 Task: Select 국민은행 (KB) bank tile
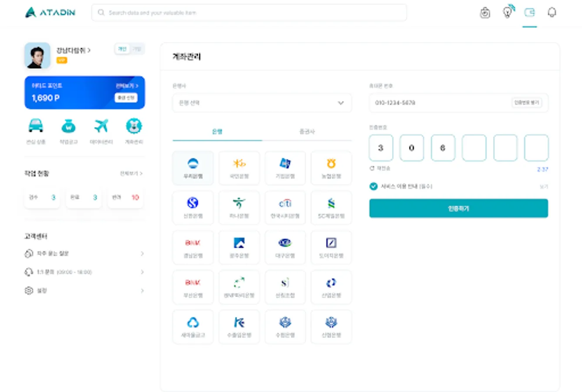239,168
